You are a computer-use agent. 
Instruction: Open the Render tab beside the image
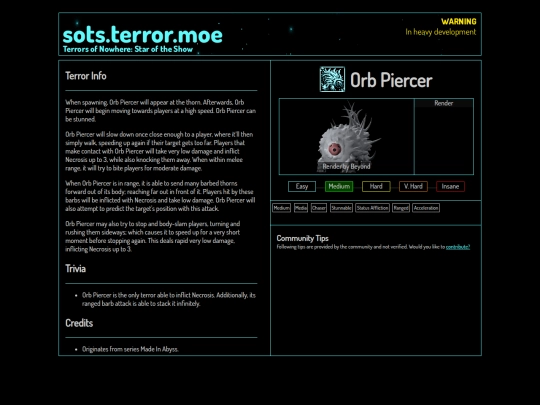click(x=444, y=103)
